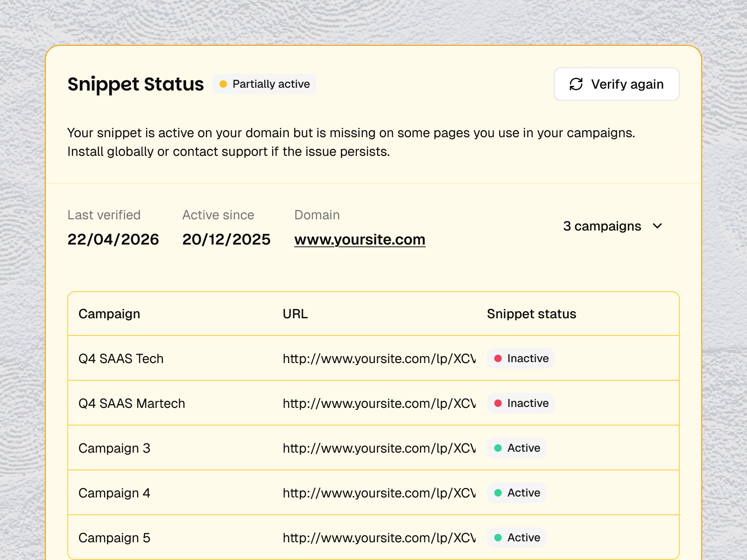Click the Partially active status badge

click(x=264, y=84)
